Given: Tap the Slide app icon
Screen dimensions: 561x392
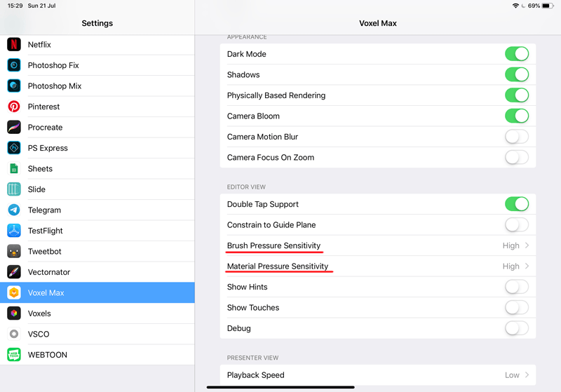Looking at the screenshot, I should (x=14, y=189).
